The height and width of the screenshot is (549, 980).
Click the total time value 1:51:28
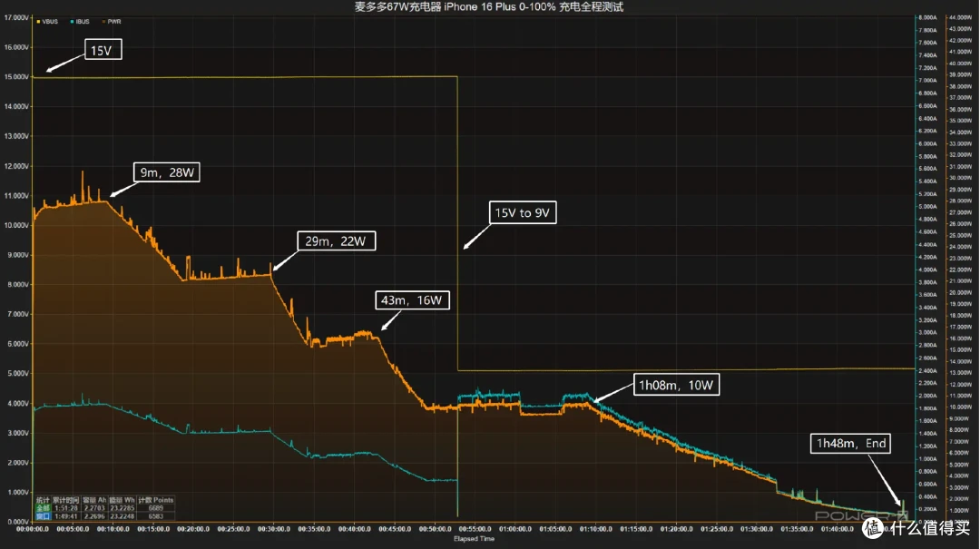66,508
